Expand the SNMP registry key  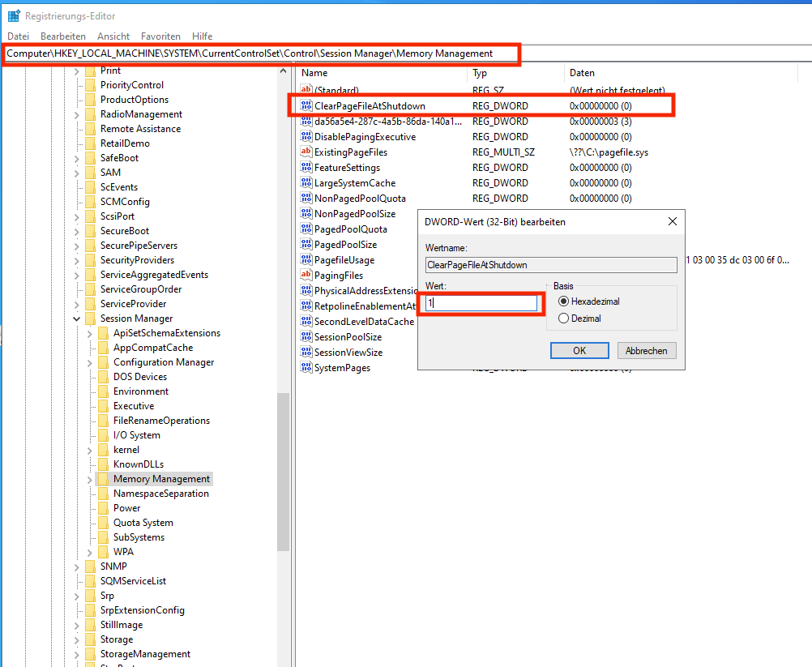(x=75, y=567)
